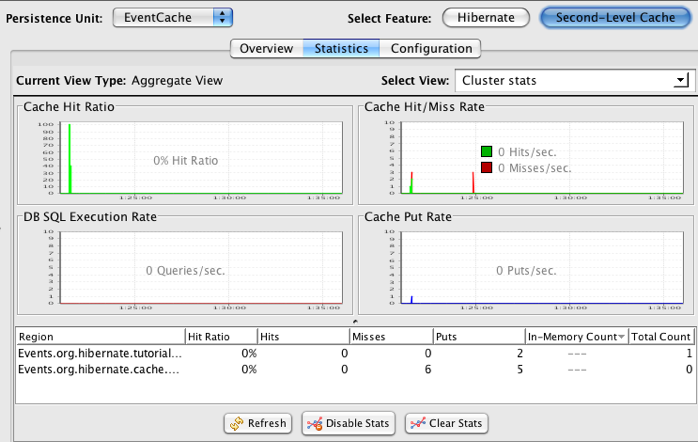Switch to the Overview tab
Screen dimensions: 698x442
point(266,49)
